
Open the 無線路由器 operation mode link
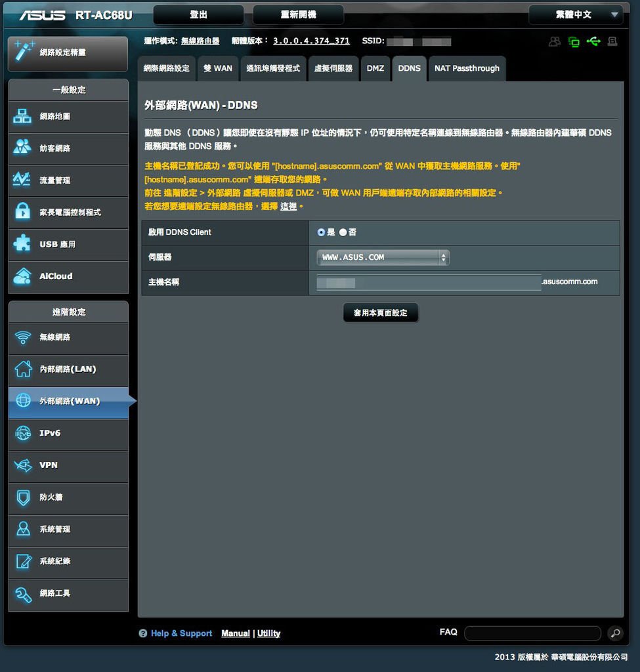coord(200,41)
